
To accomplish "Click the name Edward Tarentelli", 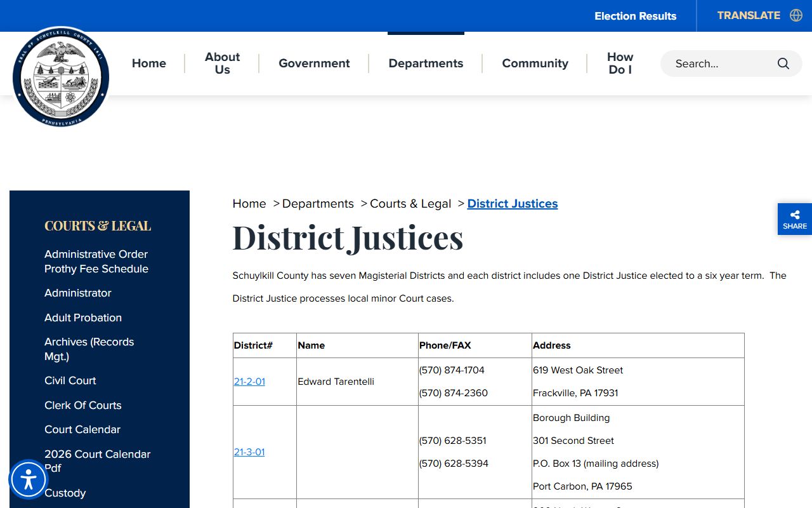I will tap(336, 382).
